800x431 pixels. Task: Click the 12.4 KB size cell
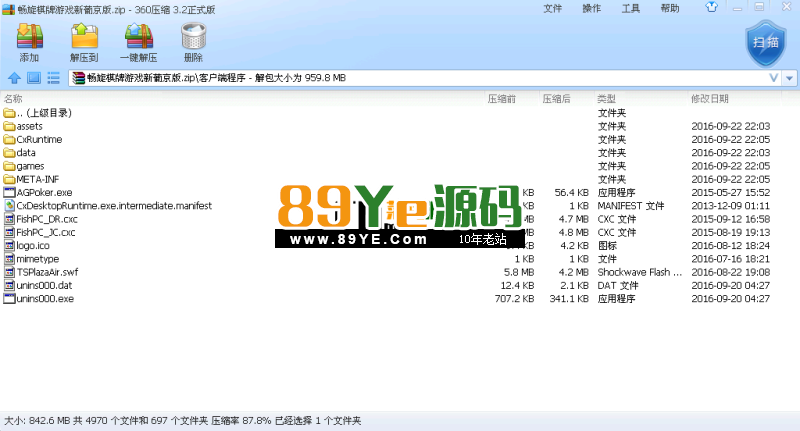click(x=517, y=285)
